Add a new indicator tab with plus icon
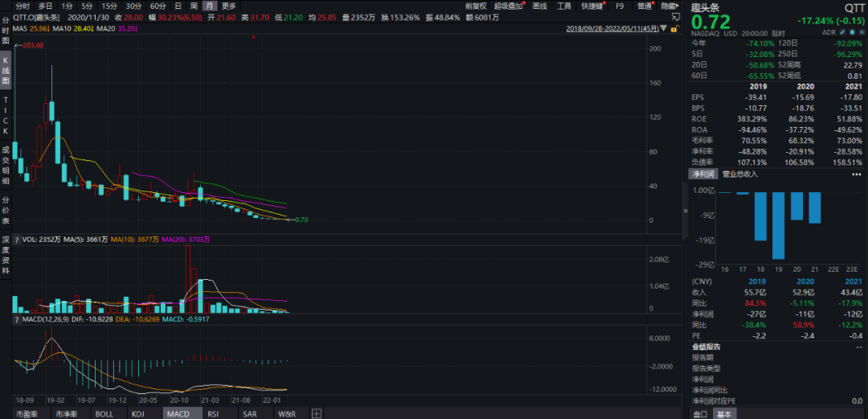This screenshot has height=419, width=868. point(316,413)
